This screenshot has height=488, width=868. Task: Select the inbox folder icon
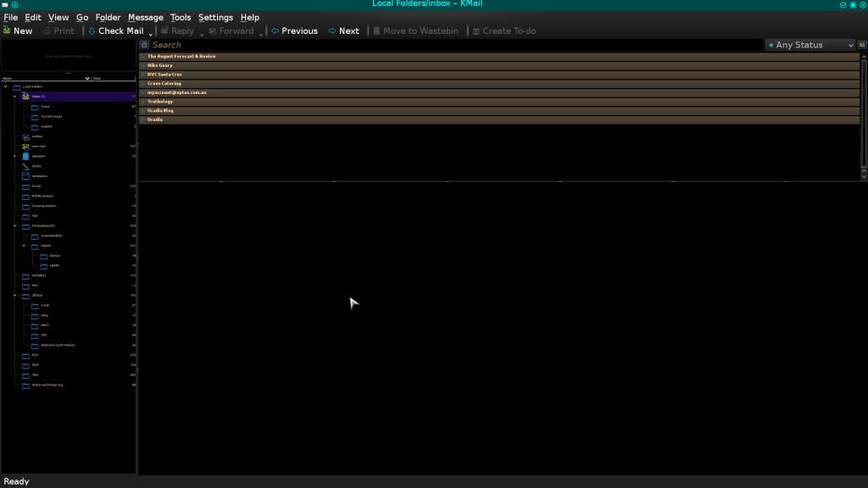(x=25, y=97)
